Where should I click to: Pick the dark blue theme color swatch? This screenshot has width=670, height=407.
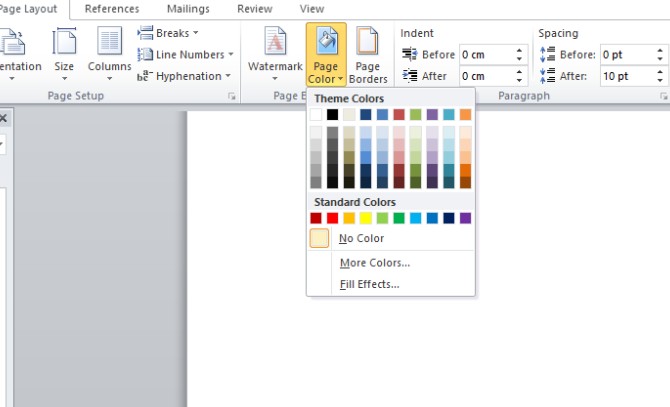366,114
